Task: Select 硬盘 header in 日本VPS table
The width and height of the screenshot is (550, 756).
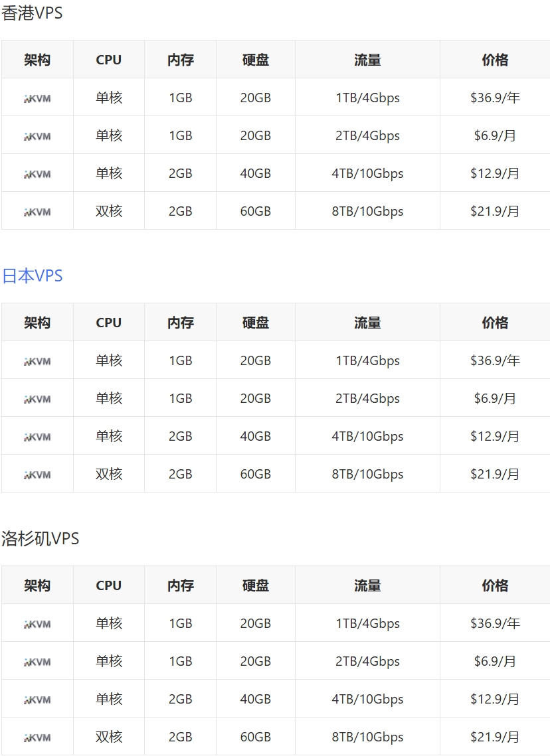Action: (256, 323)
